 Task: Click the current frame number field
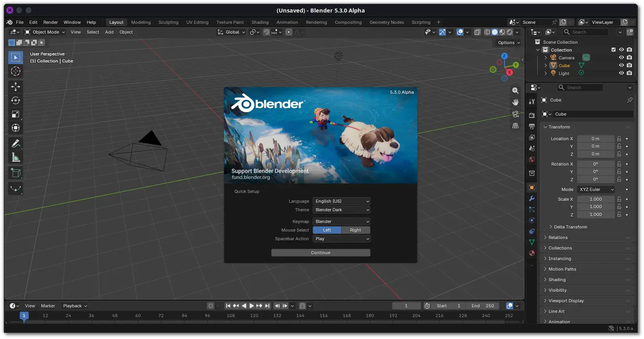[x=406, y=306]
